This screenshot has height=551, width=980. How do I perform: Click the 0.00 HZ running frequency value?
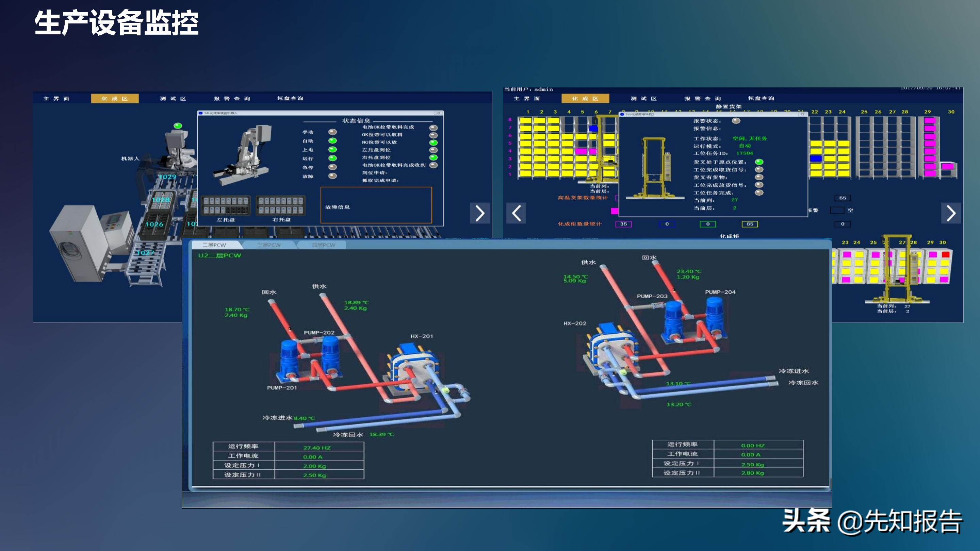[752, 446]
